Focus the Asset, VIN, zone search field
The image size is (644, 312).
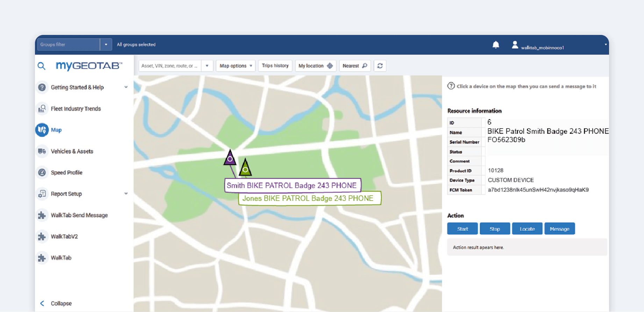tap(170, 66)
